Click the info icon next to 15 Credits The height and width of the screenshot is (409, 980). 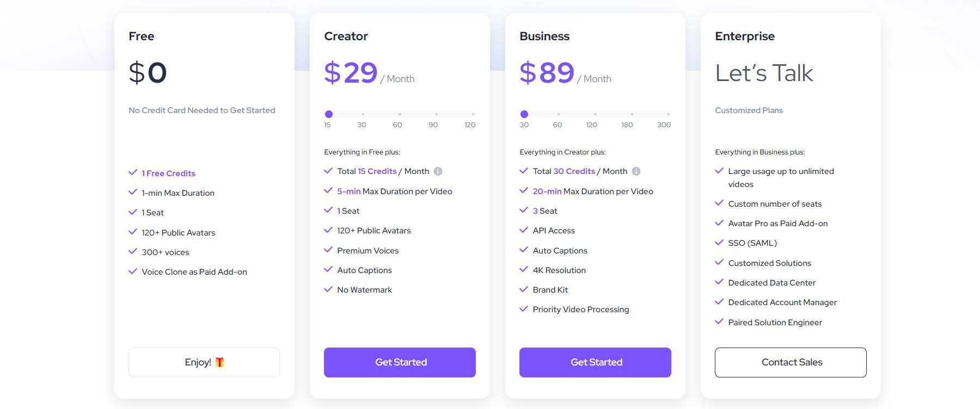(439, 171)
